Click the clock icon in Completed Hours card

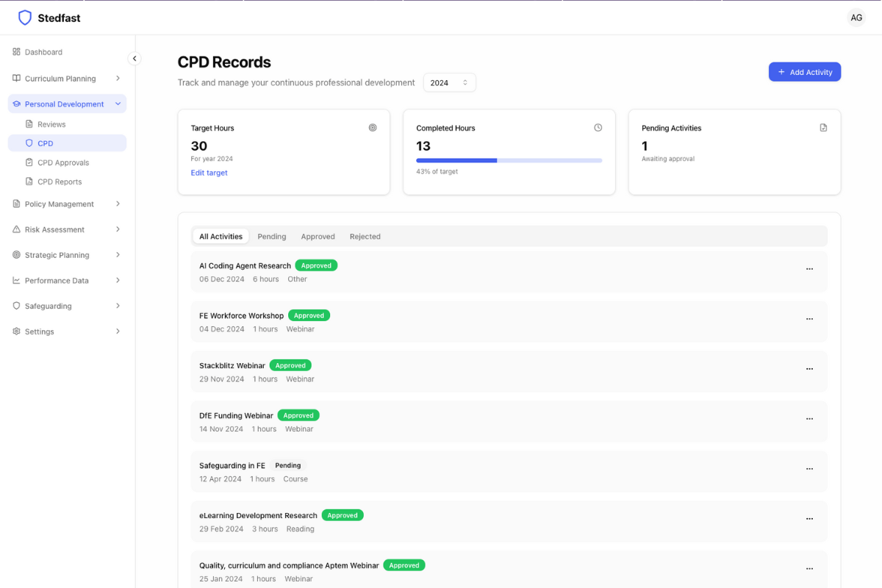pos(598,128)
